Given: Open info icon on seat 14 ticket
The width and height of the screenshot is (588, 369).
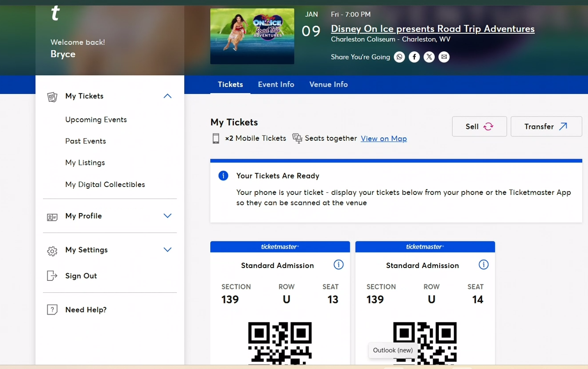Looking at the screenshot, I should (484, 265).
